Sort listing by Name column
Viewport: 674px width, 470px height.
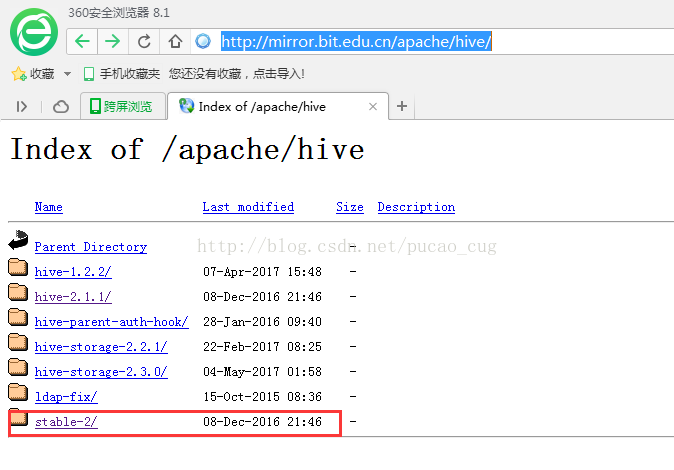[49, 207]
